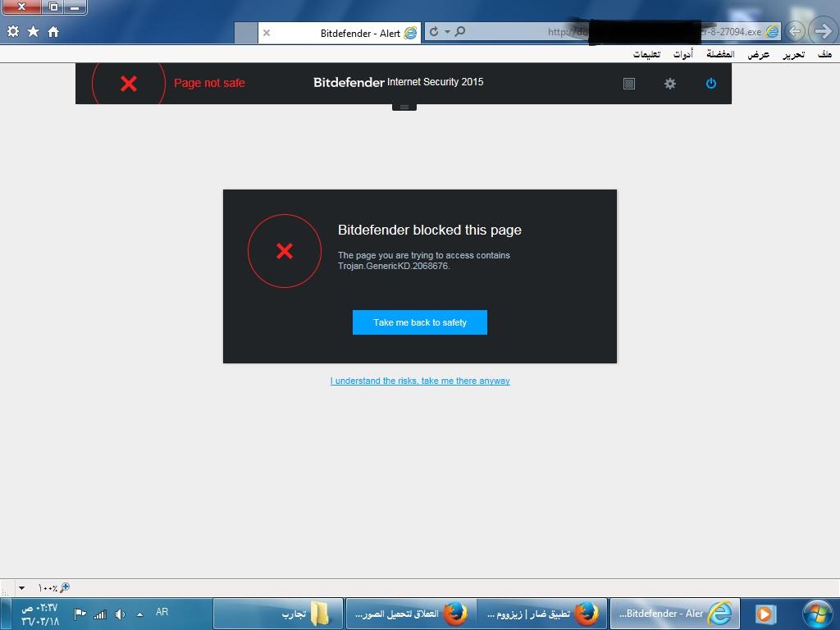
Task: Open the network signal tray icon
Action: [100, 614]
